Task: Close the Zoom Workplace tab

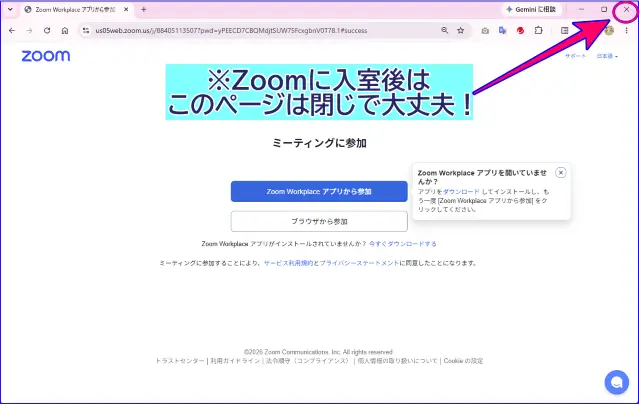Action: click(x=127, y=9)
